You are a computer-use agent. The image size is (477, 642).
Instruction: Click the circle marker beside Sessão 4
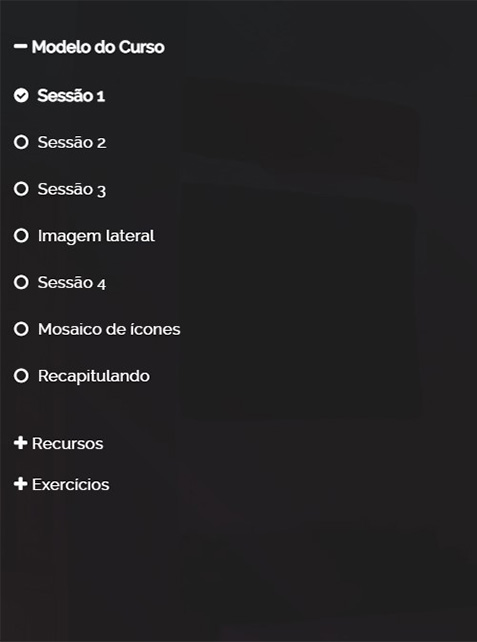click(21, 282)
